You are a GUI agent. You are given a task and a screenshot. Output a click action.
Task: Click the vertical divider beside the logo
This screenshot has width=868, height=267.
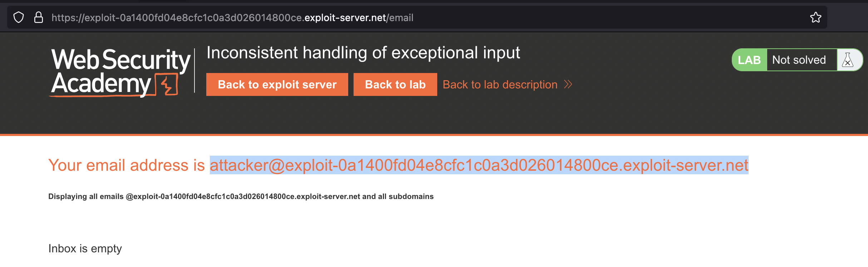(194, 71)
